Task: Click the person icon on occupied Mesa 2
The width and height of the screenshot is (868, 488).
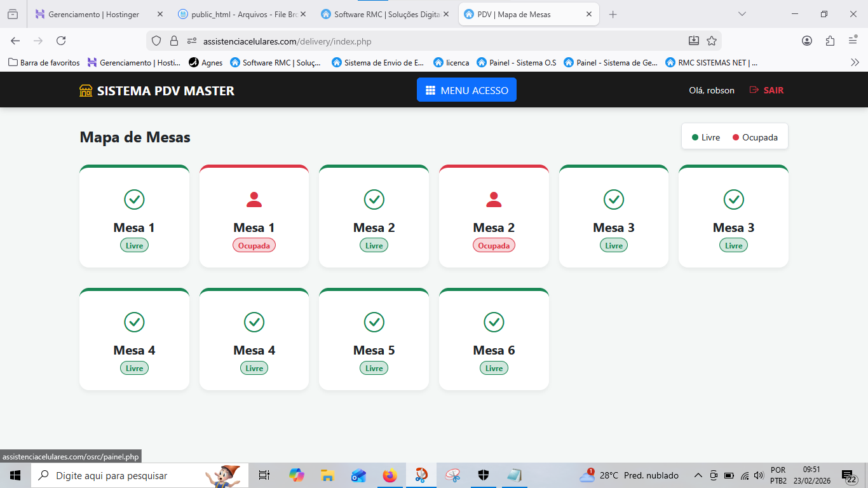Action: pos(494,200)
